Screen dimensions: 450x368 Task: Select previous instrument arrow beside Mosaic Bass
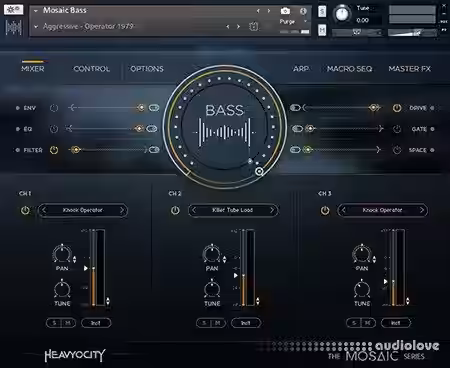[x=258, y=11]
